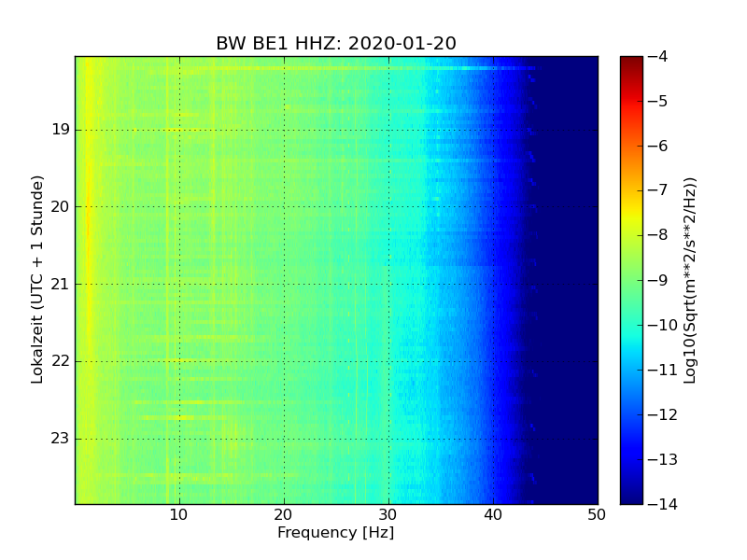Click the Lokalzeit (UTC + 1 Stunde) axis label
Viewport: 747px width, 560px height.
37,280
